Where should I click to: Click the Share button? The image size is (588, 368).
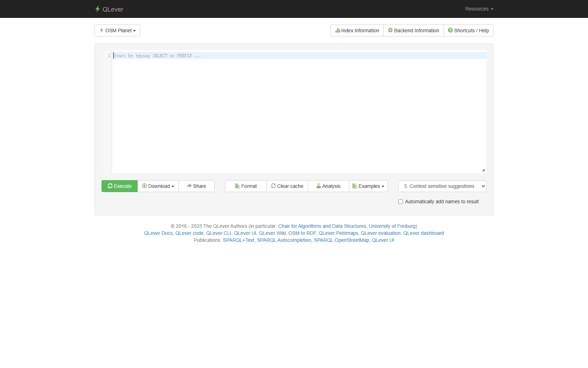(196, 186)
